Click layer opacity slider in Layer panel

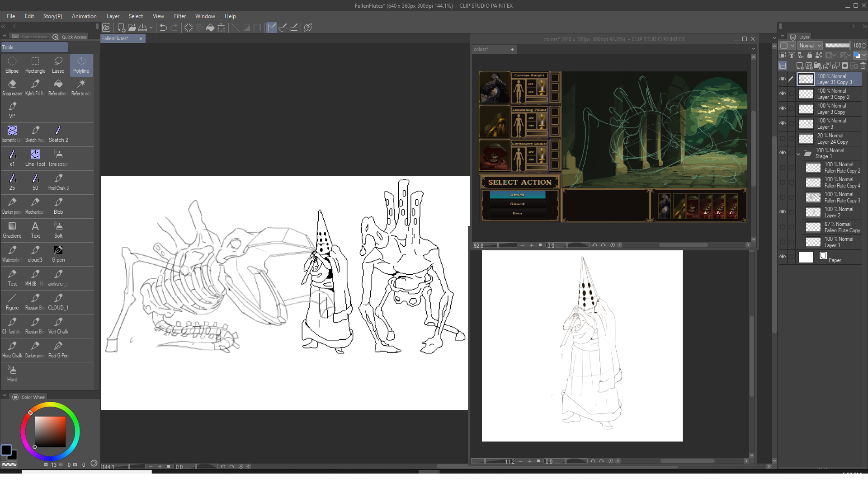(x=837, y=46)
